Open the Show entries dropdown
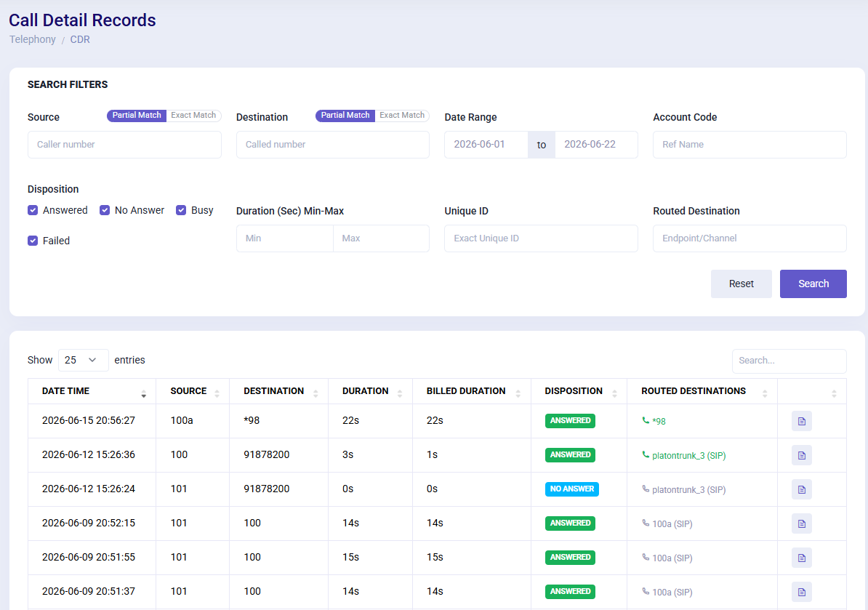 [83, 361]
